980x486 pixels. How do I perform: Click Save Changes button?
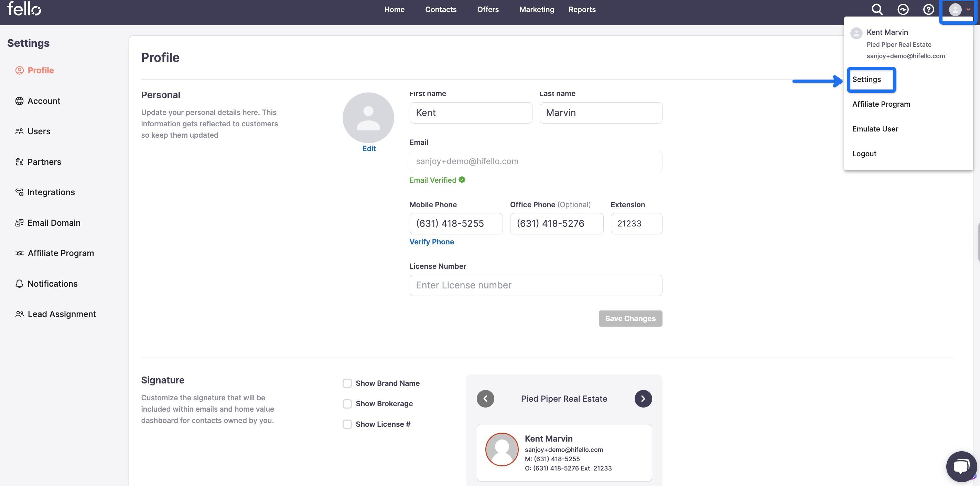click(630, 318)
